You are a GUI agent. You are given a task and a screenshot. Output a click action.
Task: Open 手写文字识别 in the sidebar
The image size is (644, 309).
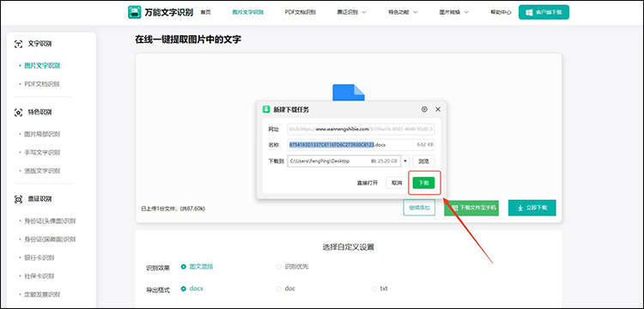(x=42, y=153)
